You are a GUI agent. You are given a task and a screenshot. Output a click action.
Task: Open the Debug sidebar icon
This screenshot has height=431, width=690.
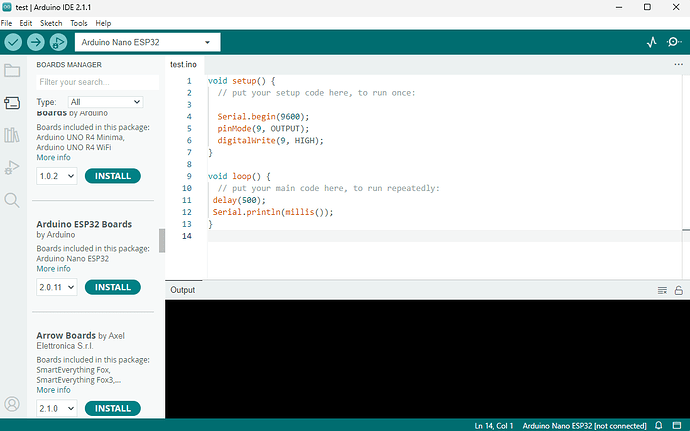coord(12,168)
